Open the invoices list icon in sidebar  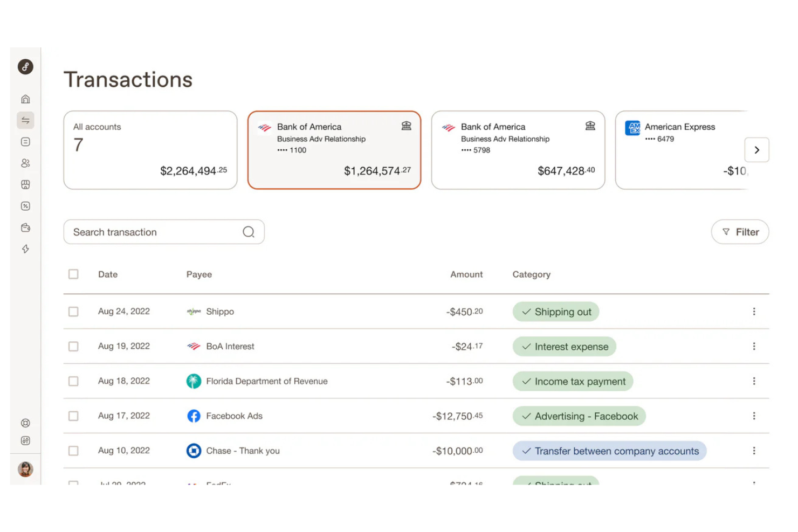coord(25,142)
